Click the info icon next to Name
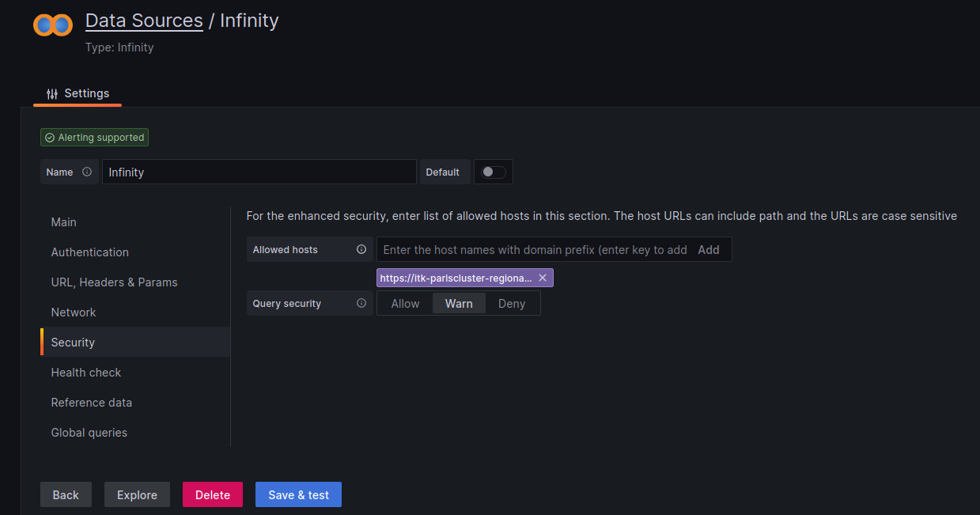Image resolution: width=980 pixels, height=515 pixels. pyautogui.click(x=87, y=172)
